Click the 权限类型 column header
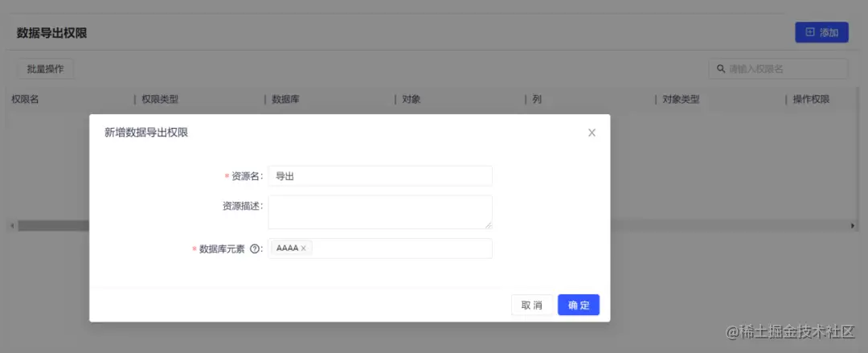The height and width of the screenshot is (353, 868). pos(160,99)
